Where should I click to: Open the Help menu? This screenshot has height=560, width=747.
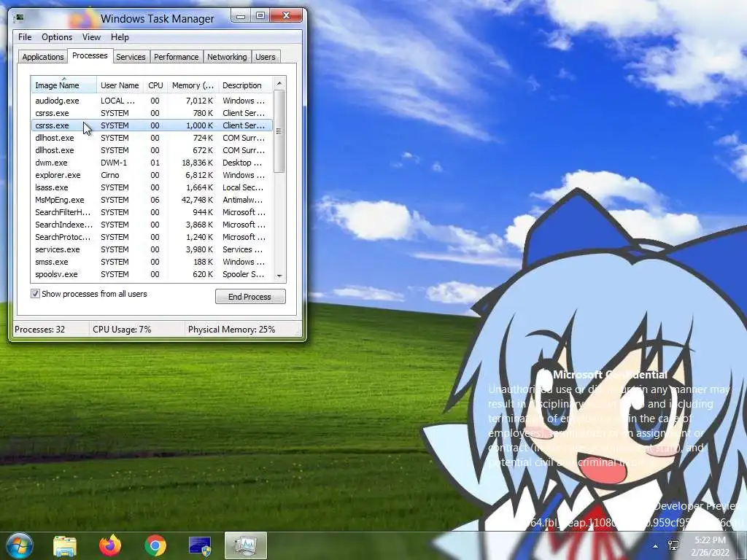pyautogui.click(x=120, y=37)
